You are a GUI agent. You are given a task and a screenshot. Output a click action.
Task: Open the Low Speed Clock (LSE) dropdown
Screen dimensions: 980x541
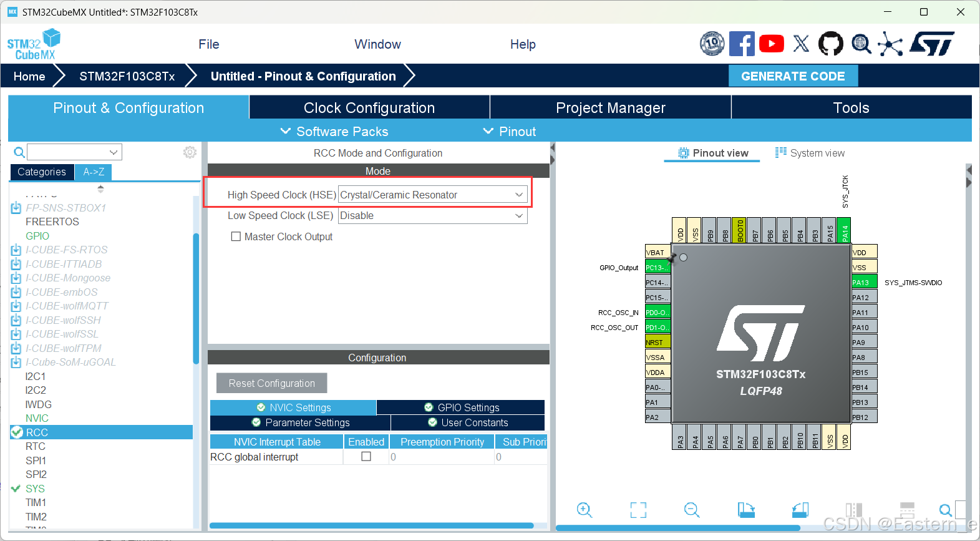[432, 215]
